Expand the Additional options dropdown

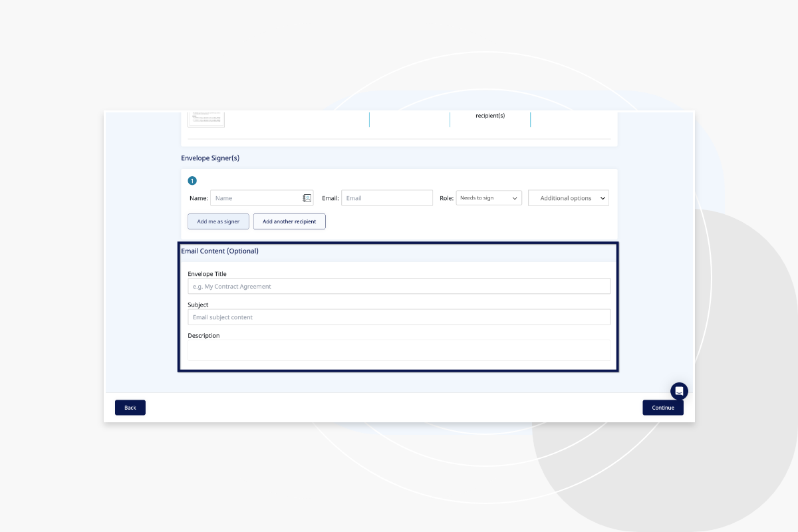click(568, 198)
